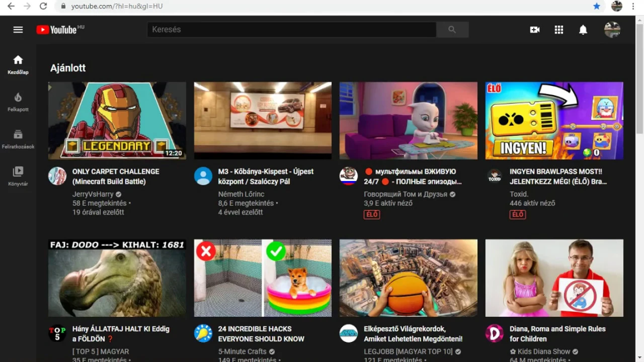Open the Chrome profile avatar
Image resolution: width=644 pixels, height=362 pixels.
(617, 6)
